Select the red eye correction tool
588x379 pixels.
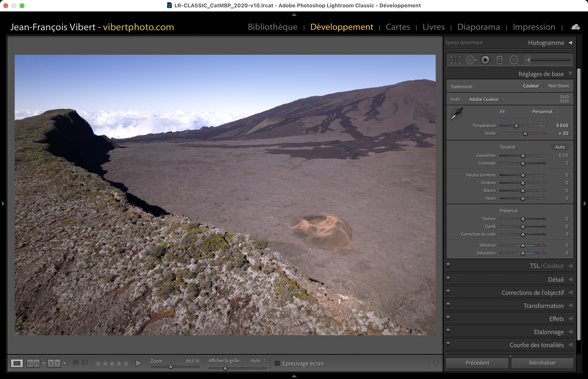click(x=485, y=60)
